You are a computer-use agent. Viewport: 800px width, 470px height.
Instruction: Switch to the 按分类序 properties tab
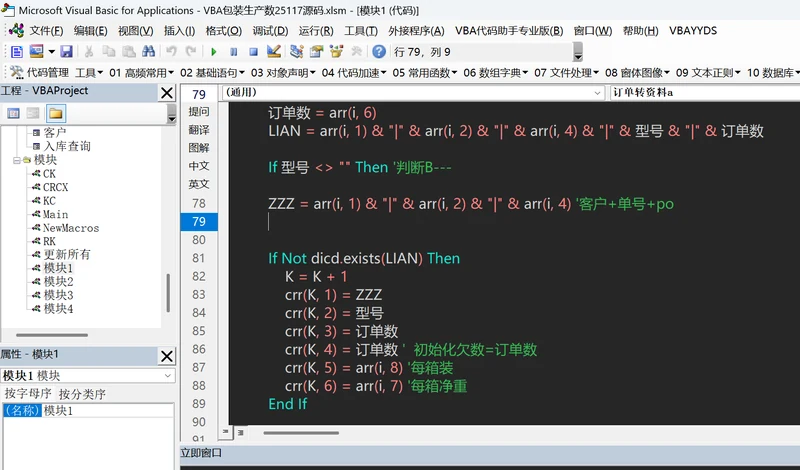(x=82, y=394)
